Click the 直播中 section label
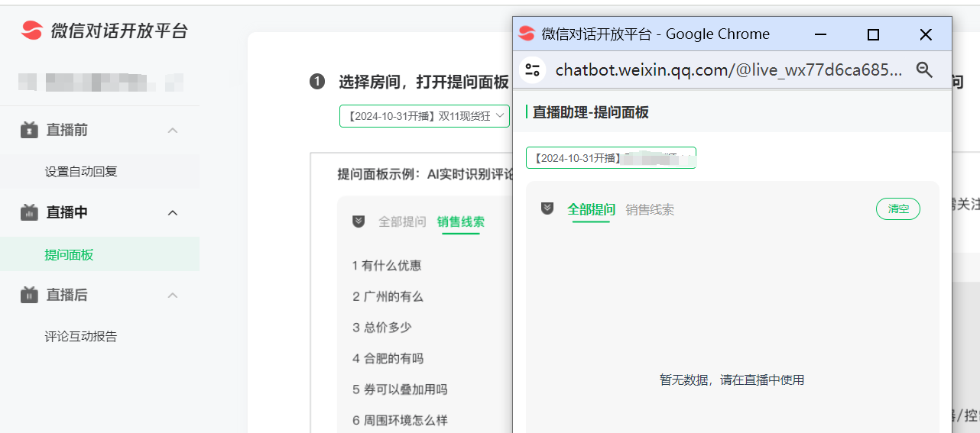 pos(67,212)
